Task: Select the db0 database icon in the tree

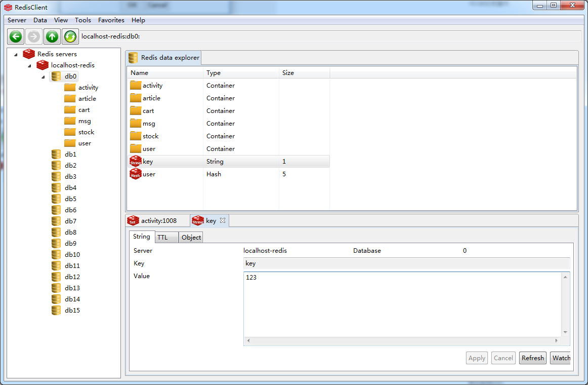Action: coord(56,76)
